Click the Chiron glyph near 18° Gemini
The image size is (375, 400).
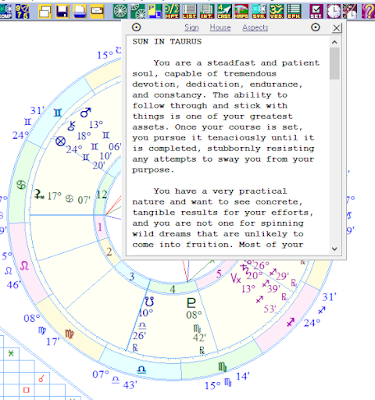click(x=71, y=126)
